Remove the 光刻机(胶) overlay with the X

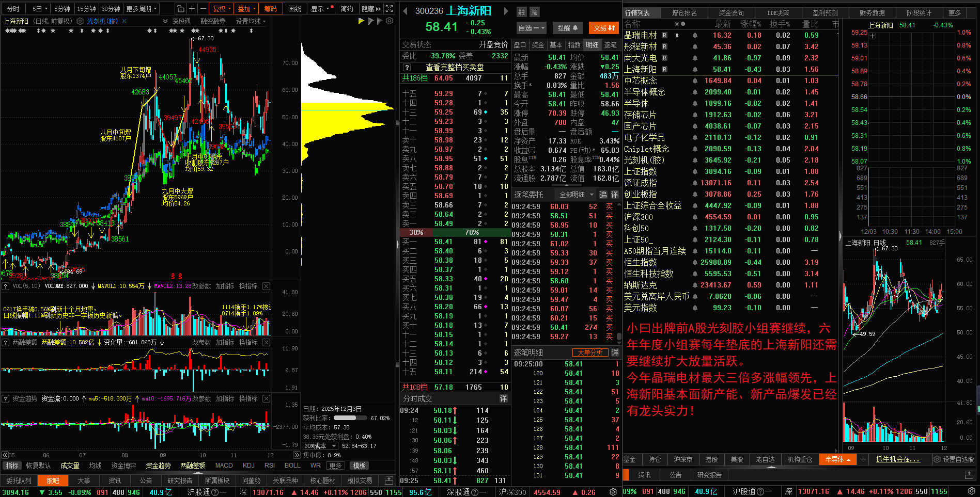click(124, 21)
